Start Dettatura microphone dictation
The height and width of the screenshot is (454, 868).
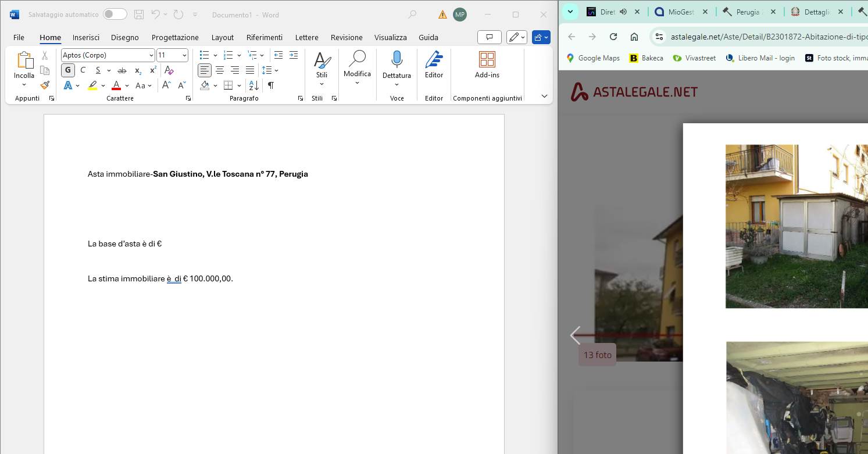[x=397, y=60]
